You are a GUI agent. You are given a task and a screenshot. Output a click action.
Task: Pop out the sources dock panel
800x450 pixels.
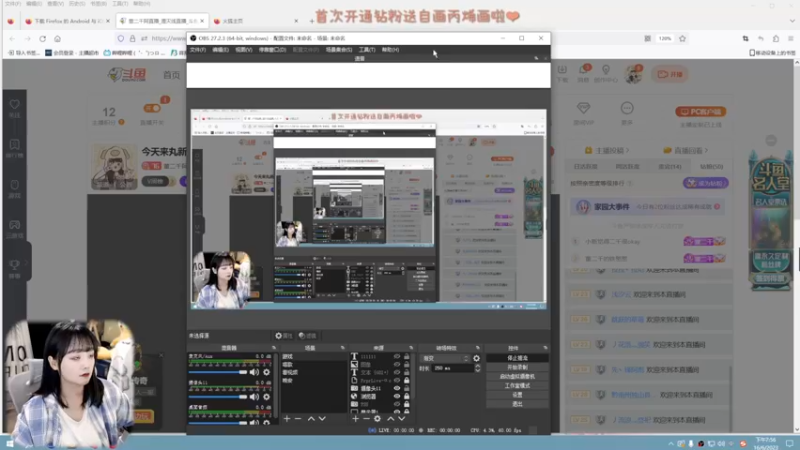[x=411, y=348]
